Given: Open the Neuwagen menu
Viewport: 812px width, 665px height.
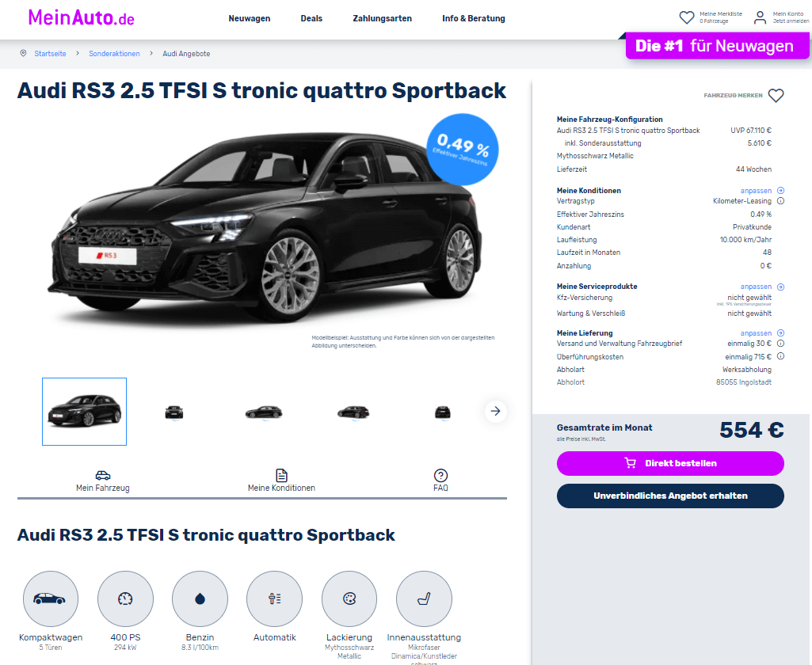Looking at the screenshot, I should click(x=249, y=18).
